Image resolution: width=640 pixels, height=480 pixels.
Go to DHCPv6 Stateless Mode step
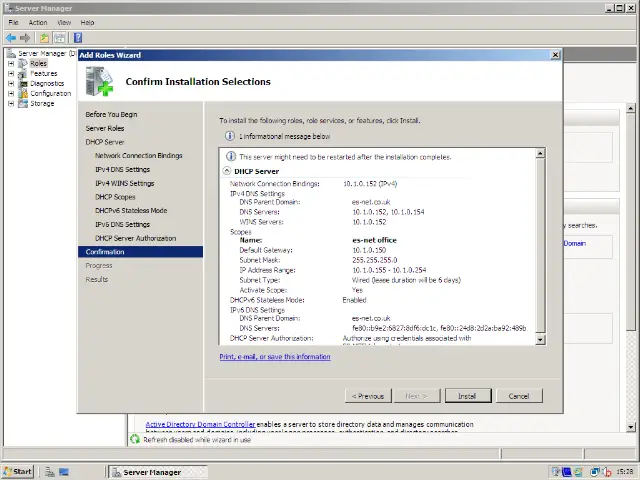[x=131, y=211]
